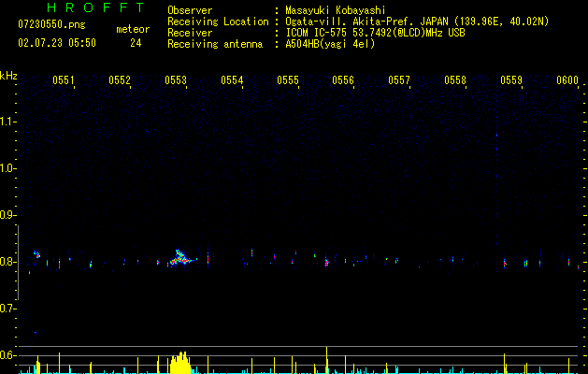
Task: Click the meteor label
Action: pyautogui.click(x=133, y=29)
